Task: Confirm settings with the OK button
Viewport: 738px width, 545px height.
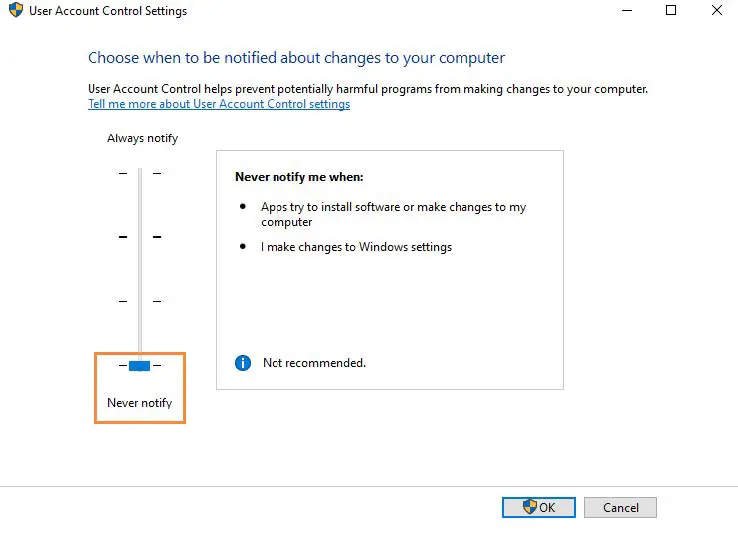Action: (540, 507)
